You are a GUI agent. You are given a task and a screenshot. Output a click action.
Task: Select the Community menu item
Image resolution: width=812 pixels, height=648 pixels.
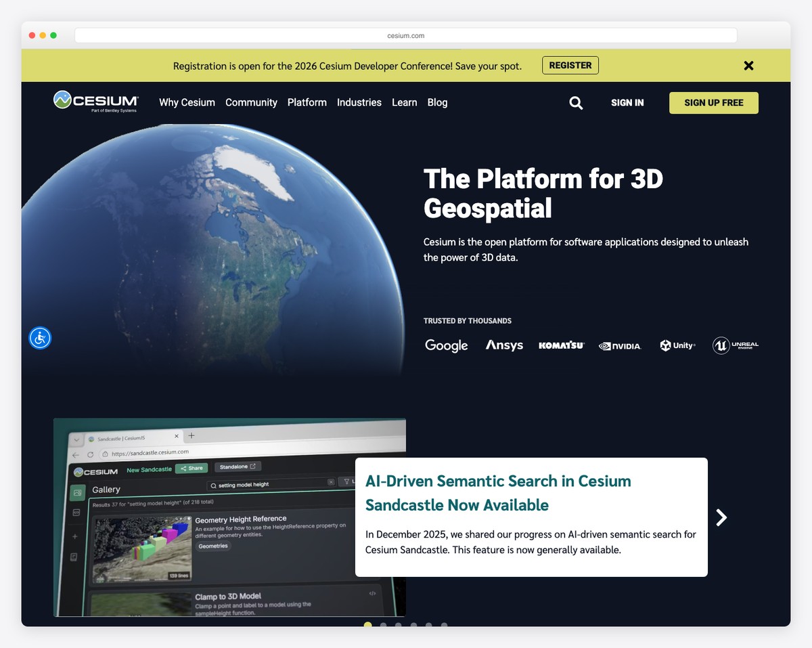tap(251, 102)
